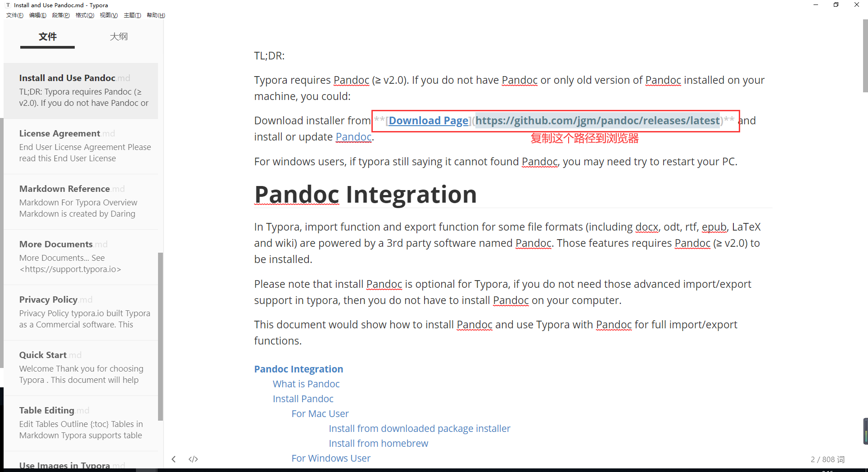Click the github pandoc releases URL
The image size is (868, 472).
597,121
